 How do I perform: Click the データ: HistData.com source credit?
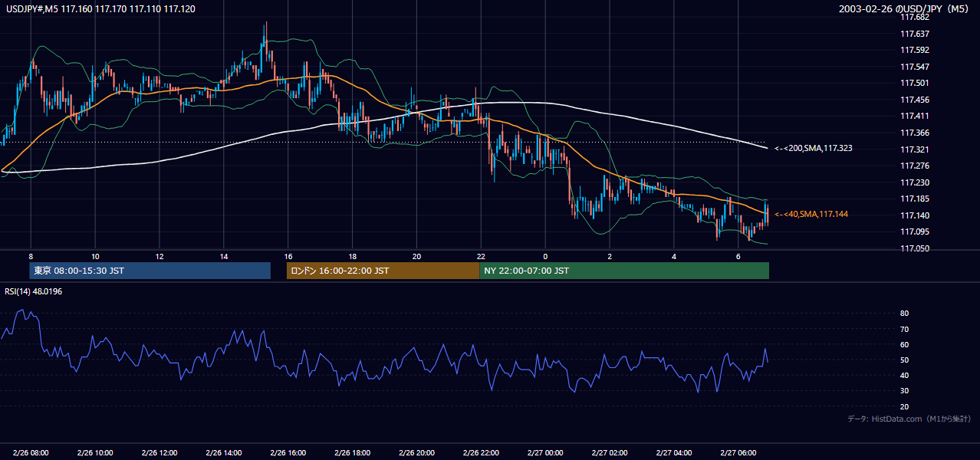click(x=909, y=419)
